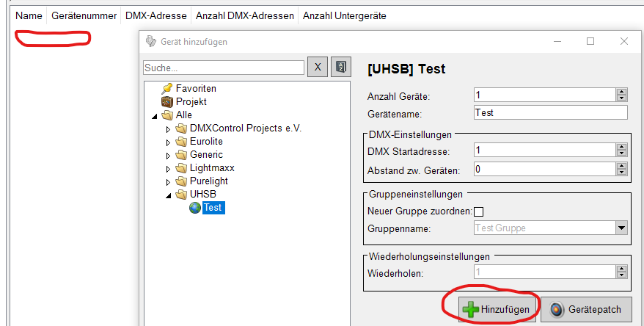Click the Gerätename text field
The width and height of the screenshot is (644, 326).
click(x=551, y=113)
